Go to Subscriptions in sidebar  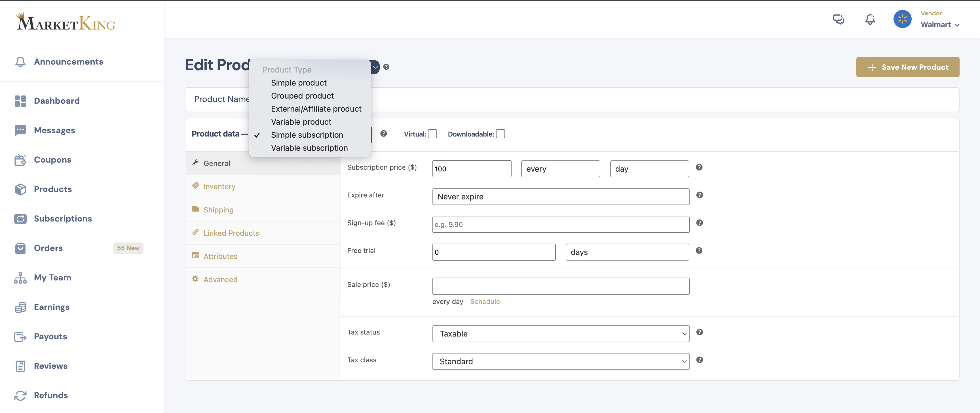click(x=63, y=219)
